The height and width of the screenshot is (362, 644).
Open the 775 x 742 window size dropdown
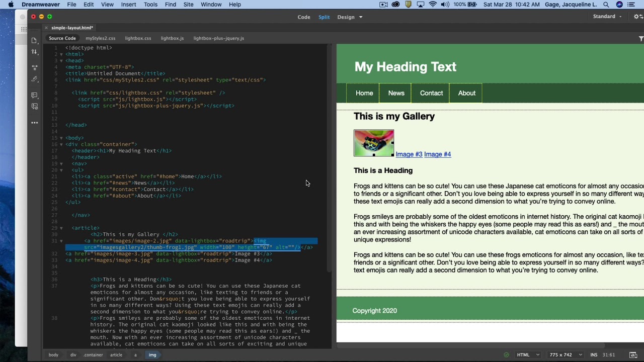[566, 355]
